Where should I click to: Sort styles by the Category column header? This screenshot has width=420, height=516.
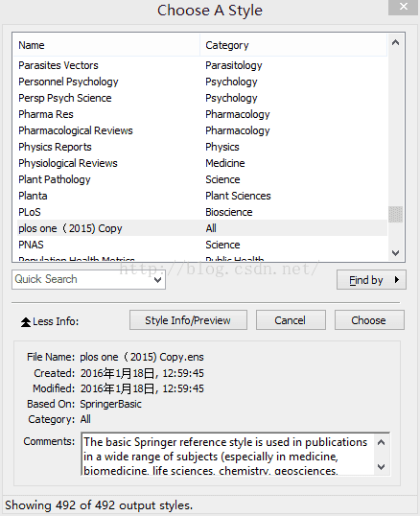[293, 45]
